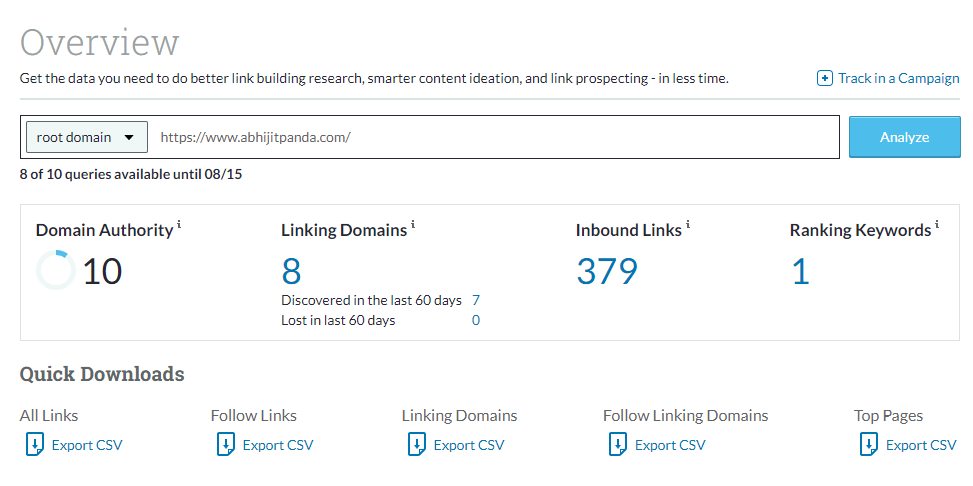This screenshot has width=973, height=486.
Task: Click info icon beside Ranking Keywords
Action: point(937,225)
